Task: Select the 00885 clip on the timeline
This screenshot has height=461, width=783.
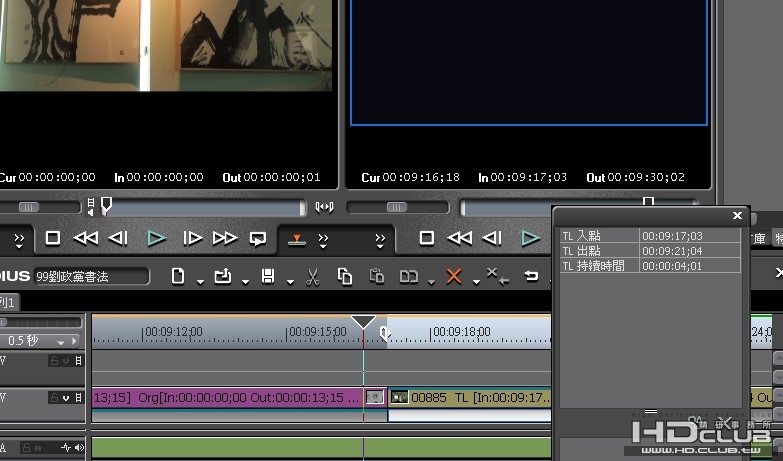Action: [x=470, y=398]
